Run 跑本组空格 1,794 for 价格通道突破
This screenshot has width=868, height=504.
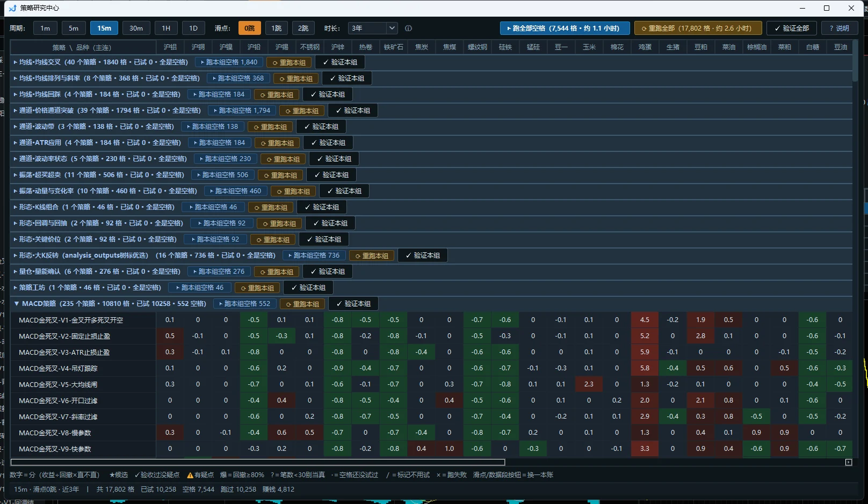pos(242,111)
